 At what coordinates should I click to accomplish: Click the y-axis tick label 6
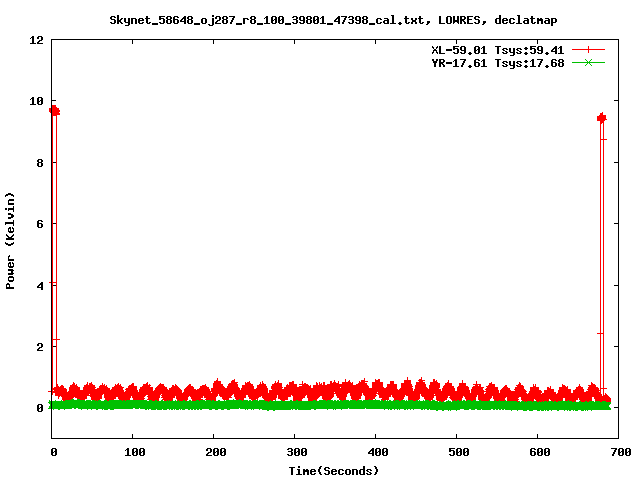click(x=40, y=224)
